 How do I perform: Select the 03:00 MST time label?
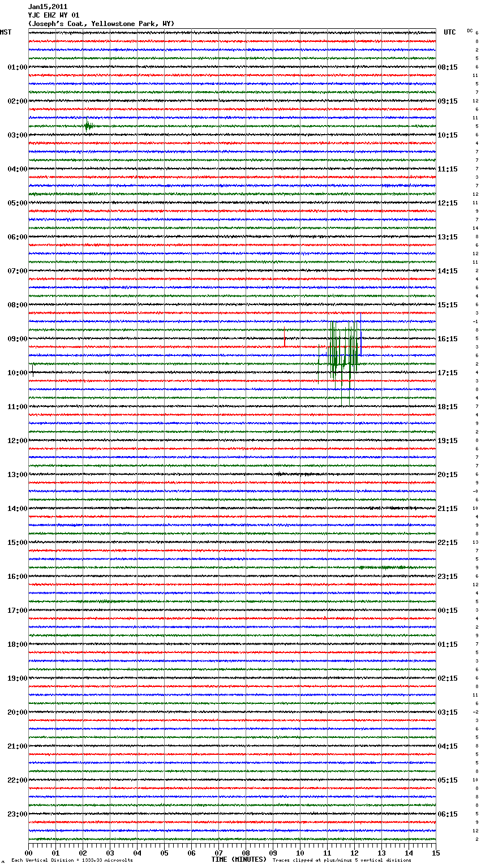17,135
